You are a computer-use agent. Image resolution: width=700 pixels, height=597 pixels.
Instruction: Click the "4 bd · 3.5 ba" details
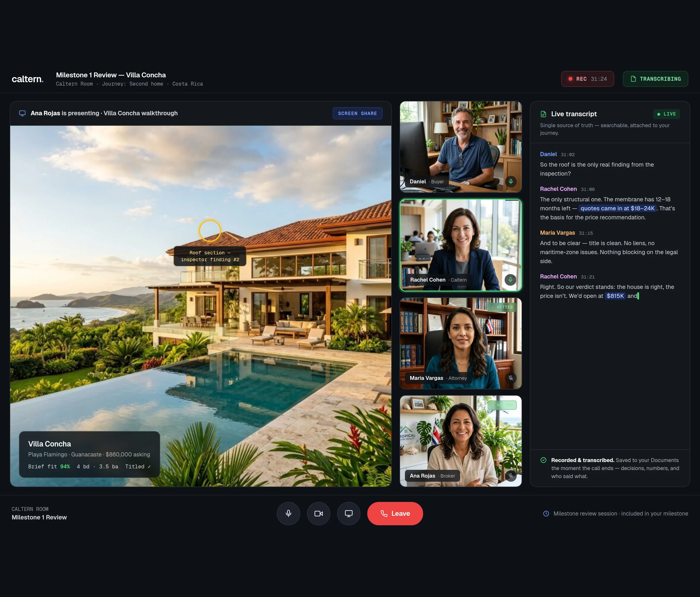pyautogui.click(x=97, y=466)
